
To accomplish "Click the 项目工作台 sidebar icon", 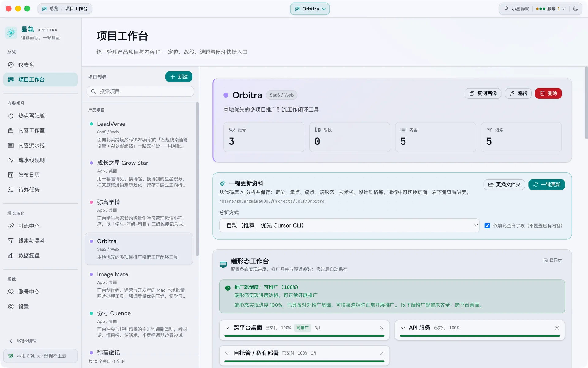I will coord(11,79).
